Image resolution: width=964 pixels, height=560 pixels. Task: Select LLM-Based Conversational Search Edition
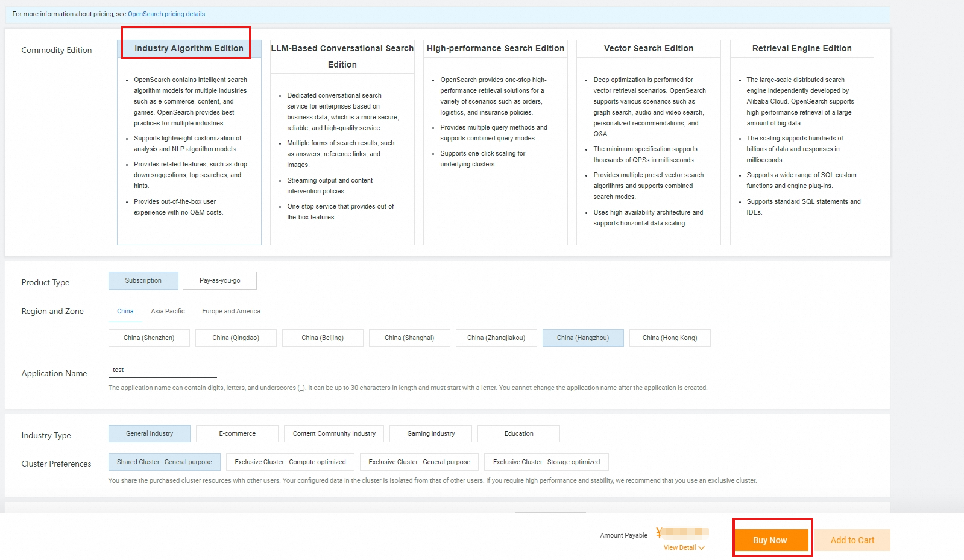342,142
